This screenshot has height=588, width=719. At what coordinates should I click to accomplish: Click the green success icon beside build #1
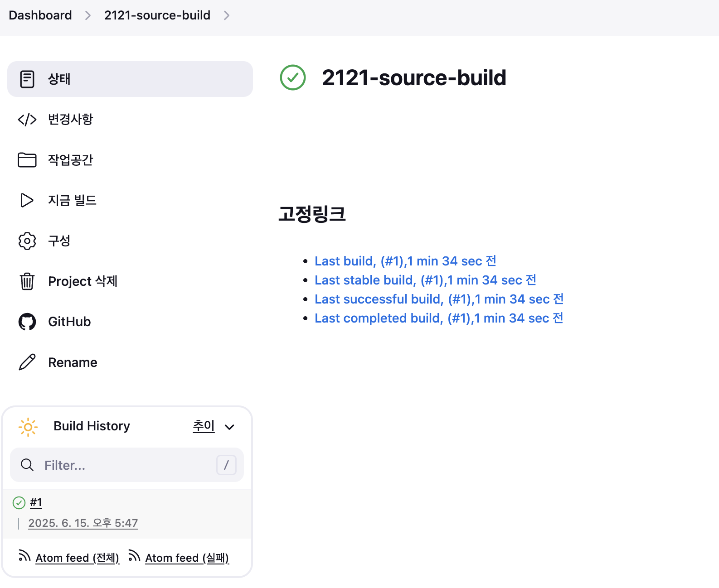19,503
